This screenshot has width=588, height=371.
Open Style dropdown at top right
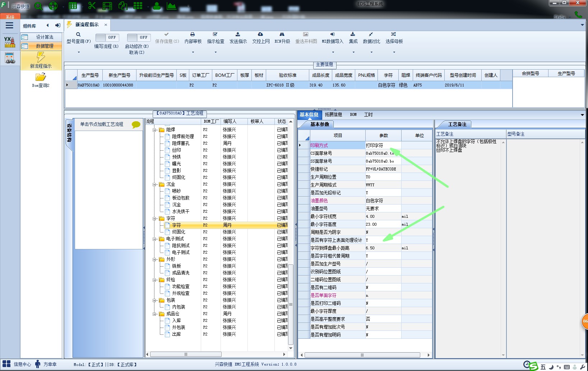562,17
